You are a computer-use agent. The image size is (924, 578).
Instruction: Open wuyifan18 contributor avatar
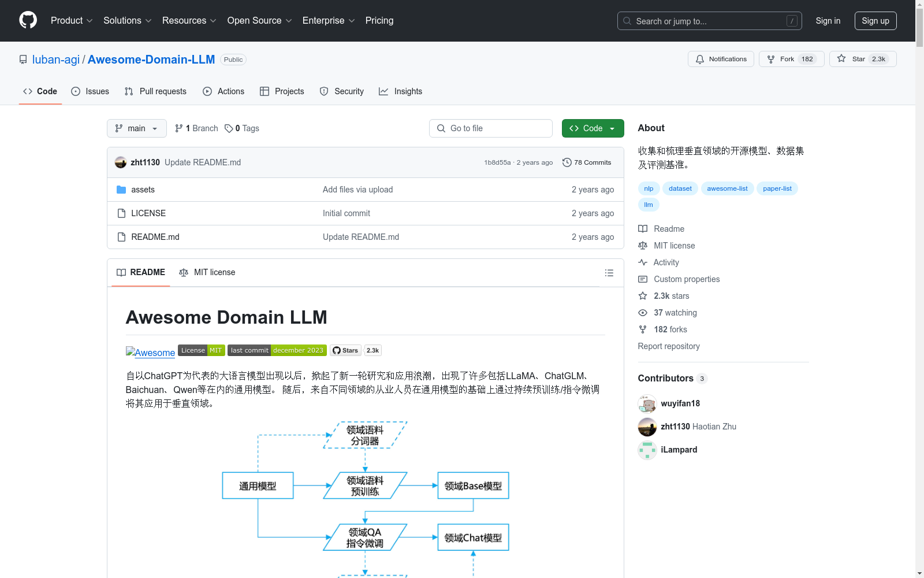pos(647,403)
